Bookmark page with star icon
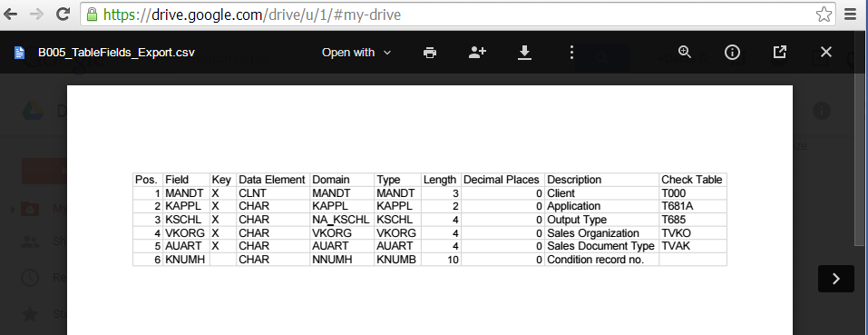The width and height of the screenshot is (868, 335). point(824,15)
